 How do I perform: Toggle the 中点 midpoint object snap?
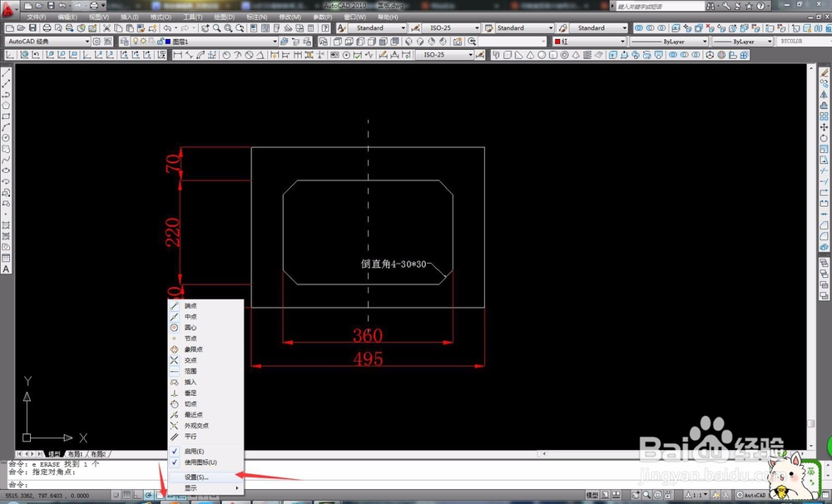point(206,317)
